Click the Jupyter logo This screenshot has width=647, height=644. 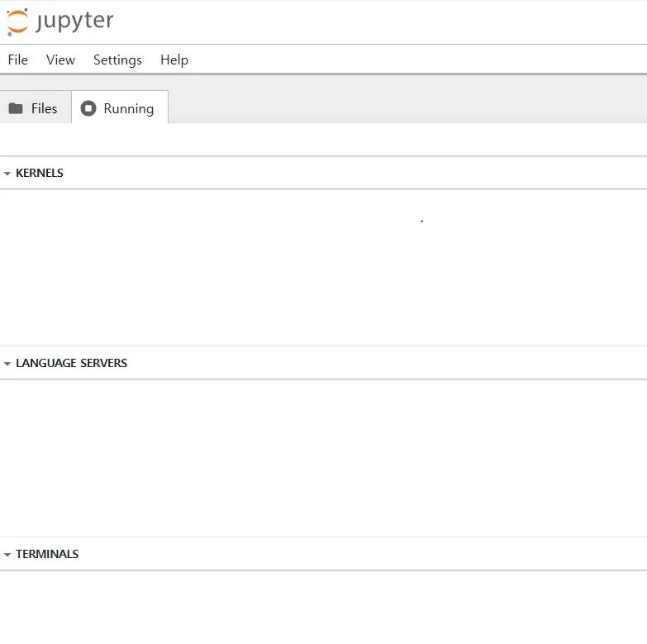click(x=59, y=21)
